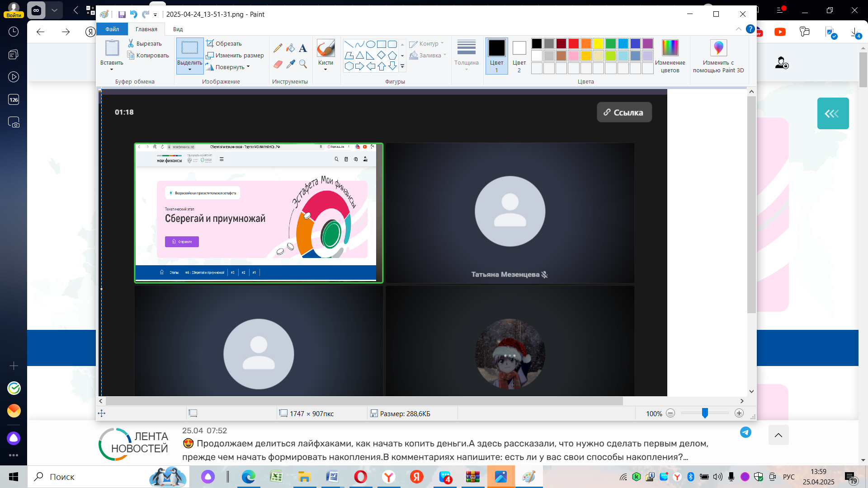Click the teal double-arrow button in browser

pyautogui.click(x=833, y=113)
